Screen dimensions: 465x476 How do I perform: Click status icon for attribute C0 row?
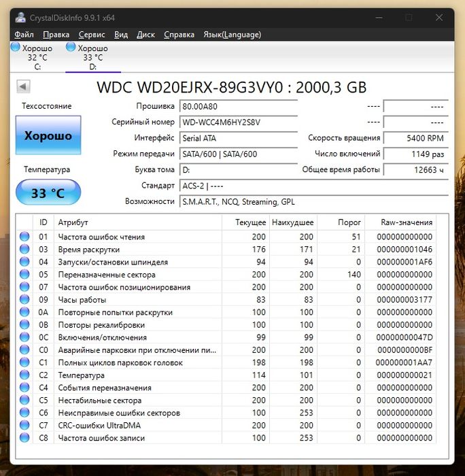pos(24,350)
